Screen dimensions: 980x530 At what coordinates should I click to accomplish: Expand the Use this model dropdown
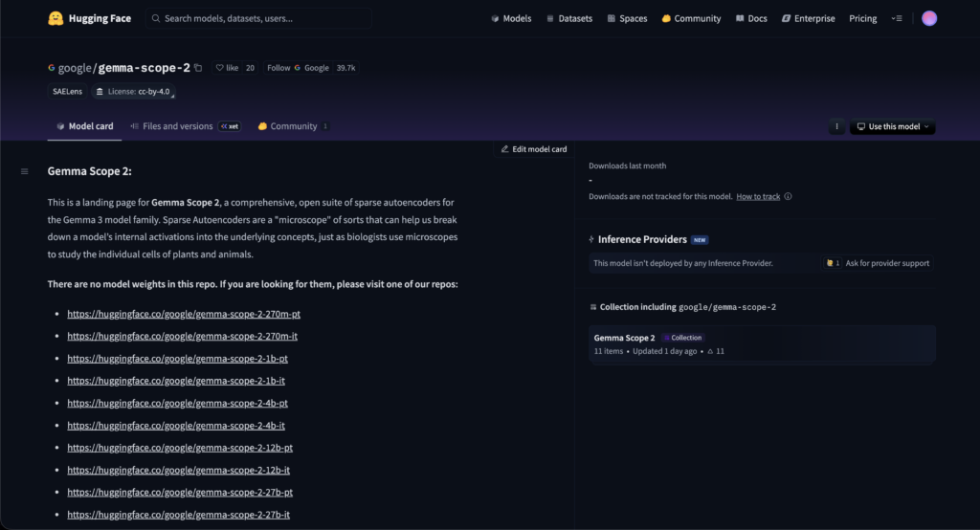point(892,126)
